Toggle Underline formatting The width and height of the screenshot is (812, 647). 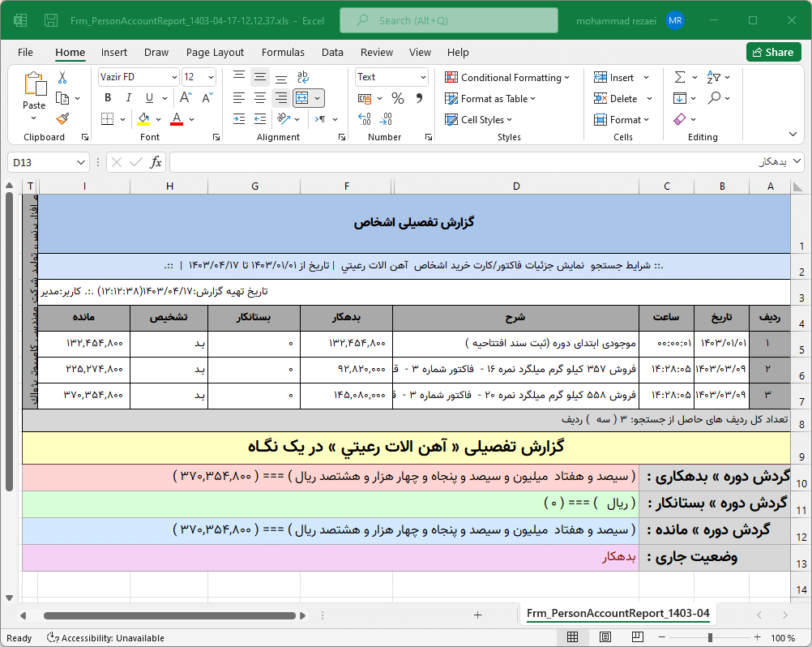click(x=149, y=98)
